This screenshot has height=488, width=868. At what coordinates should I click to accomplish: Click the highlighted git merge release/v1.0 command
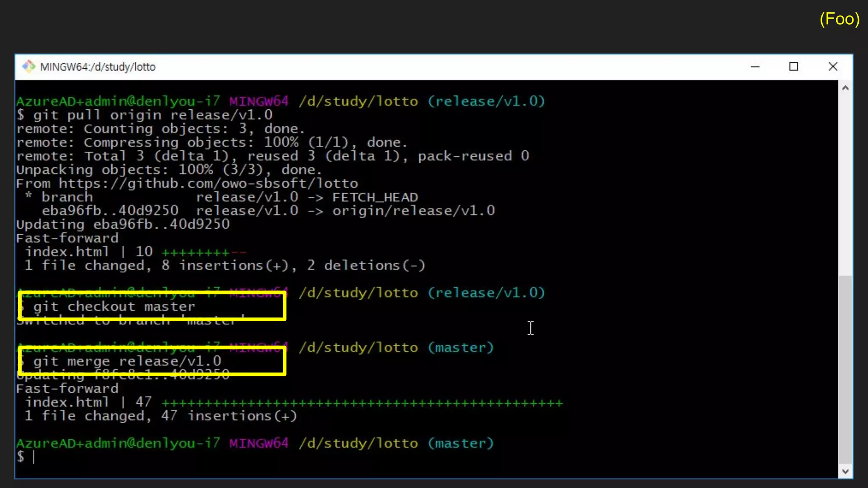127,361
